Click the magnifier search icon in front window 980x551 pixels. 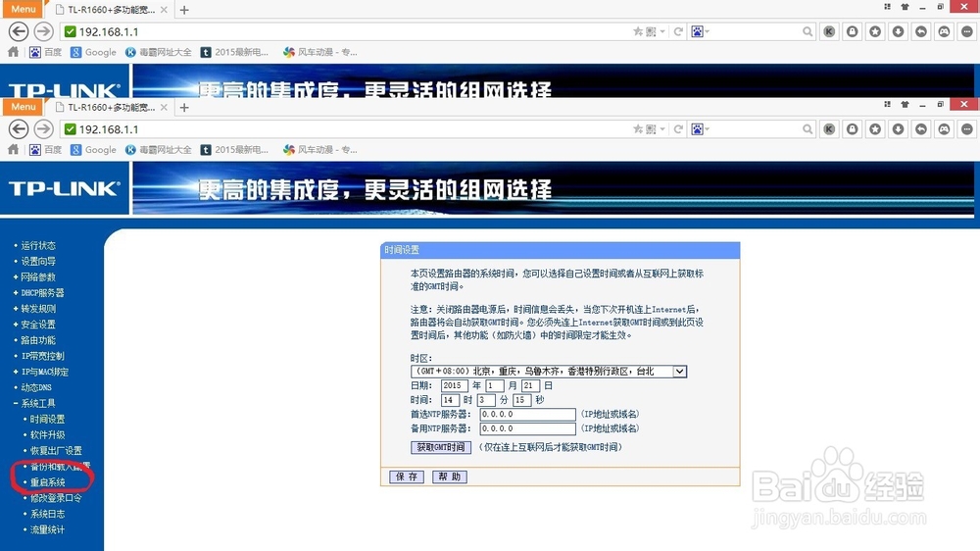click(x=808, y=129)
